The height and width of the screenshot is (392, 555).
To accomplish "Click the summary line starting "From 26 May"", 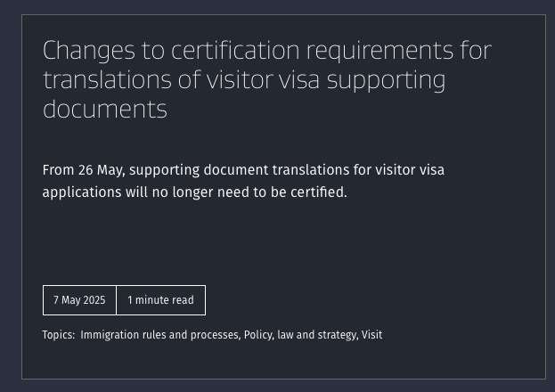I will (x=243, y=170).
